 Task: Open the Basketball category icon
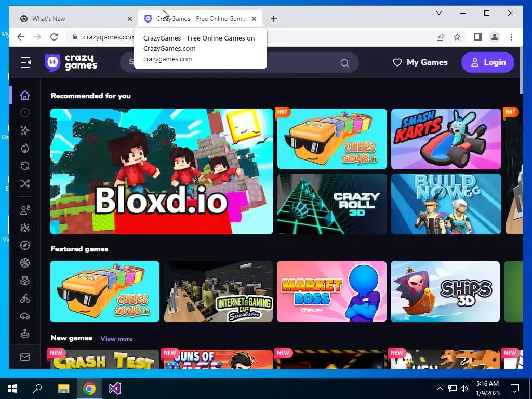[x=25, y=263]
